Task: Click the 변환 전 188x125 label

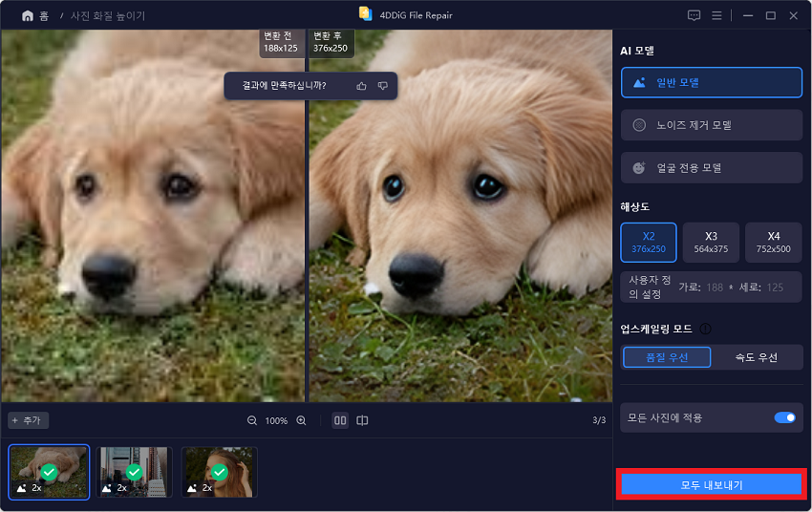Action: click(281, 42)
